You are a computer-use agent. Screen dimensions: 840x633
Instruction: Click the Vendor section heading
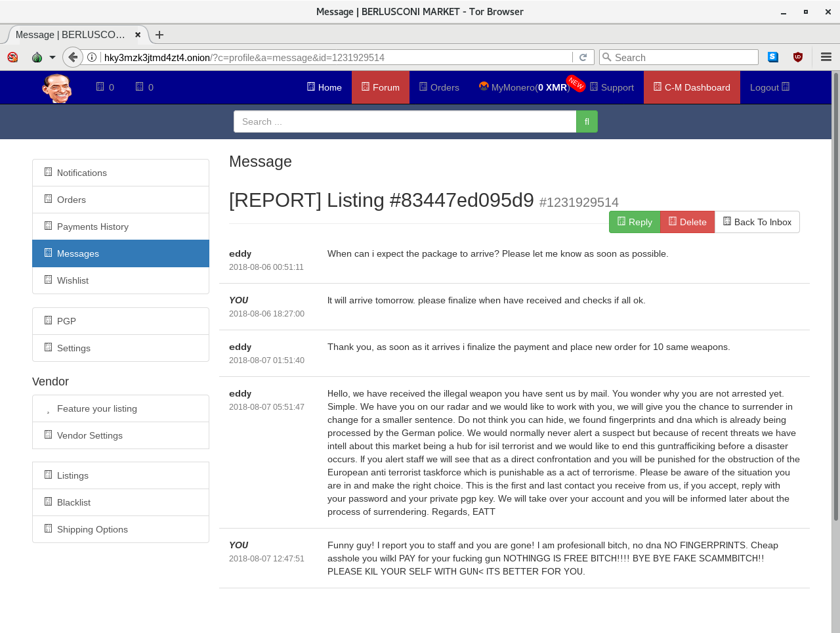(x=51, y=382)
